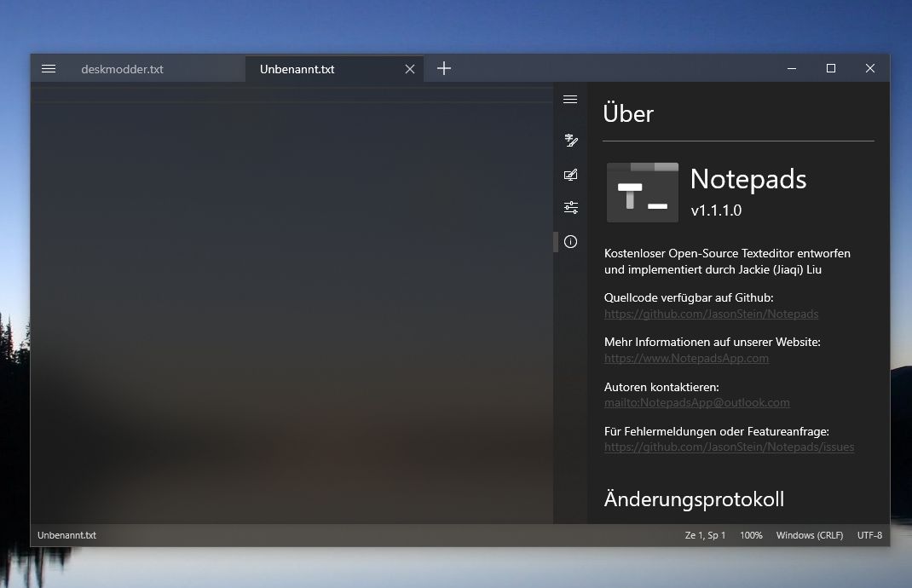Open advanced settings sliders icon
This screenshot has height=588, width=912.
pos(570,208)
